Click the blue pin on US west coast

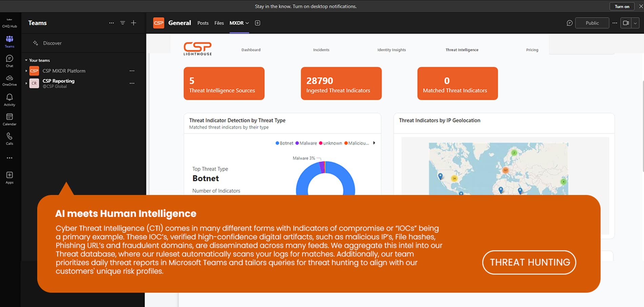coord(440,176)
